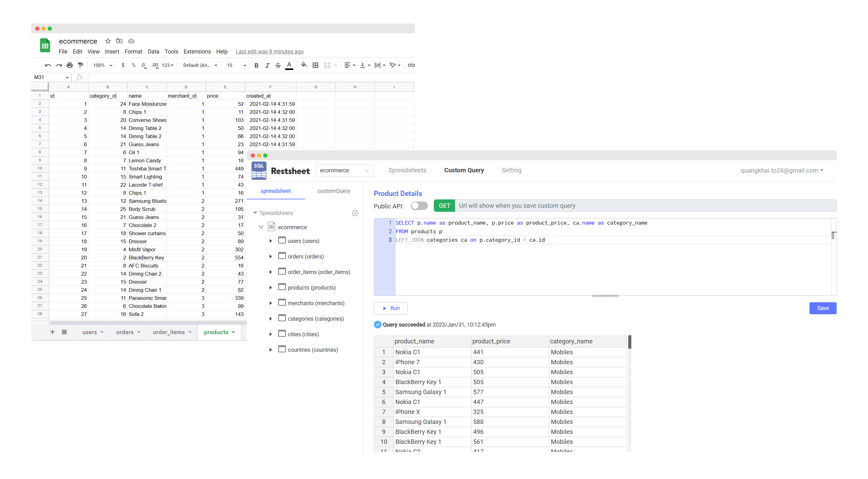
Task: Open the Borders tool
Action: (x=315, y=65)
